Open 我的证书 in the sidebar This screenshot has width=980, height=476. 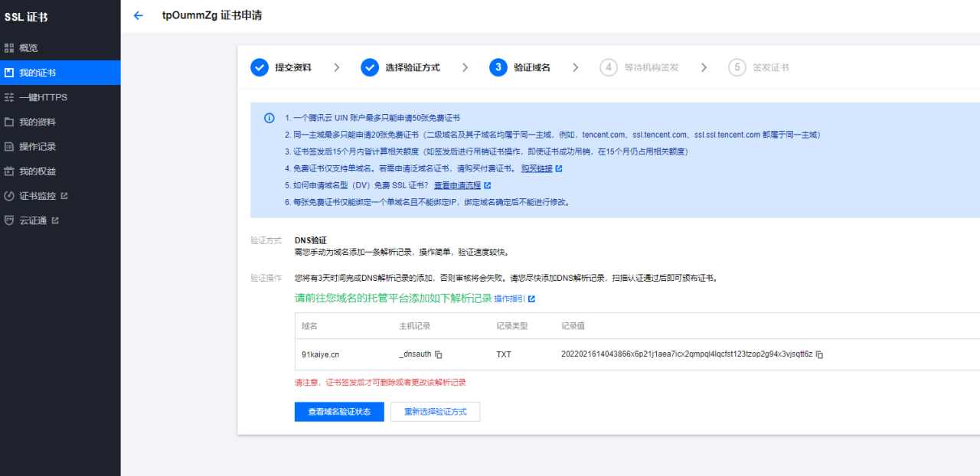(x=38, y=73)
